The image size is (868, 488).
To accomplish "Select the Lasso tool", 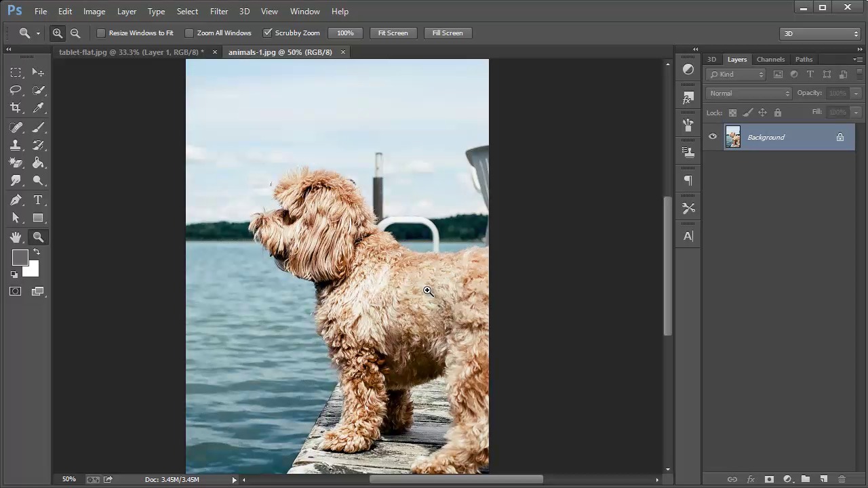I will (16, 90).
